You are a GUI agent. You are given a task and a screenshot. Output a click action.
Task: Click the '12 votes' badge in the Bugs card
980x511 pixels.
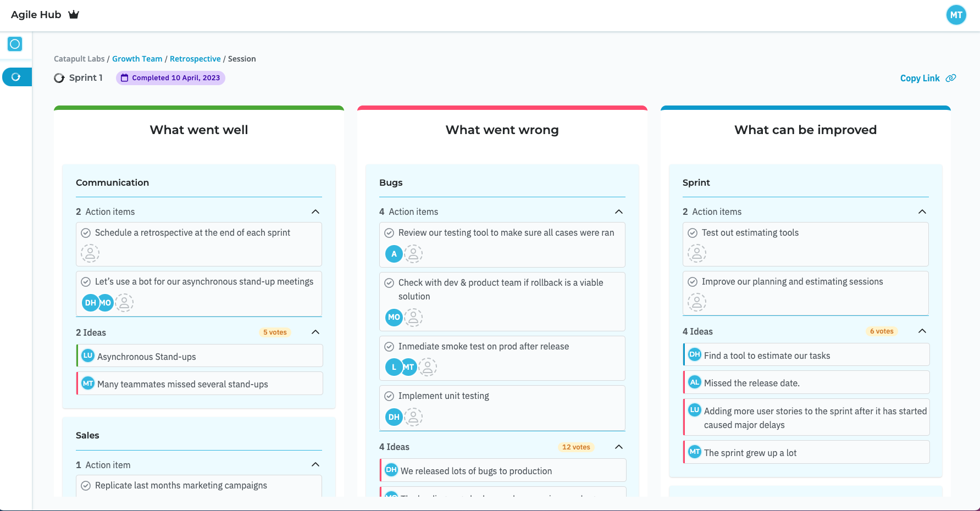tap(575, 447)
